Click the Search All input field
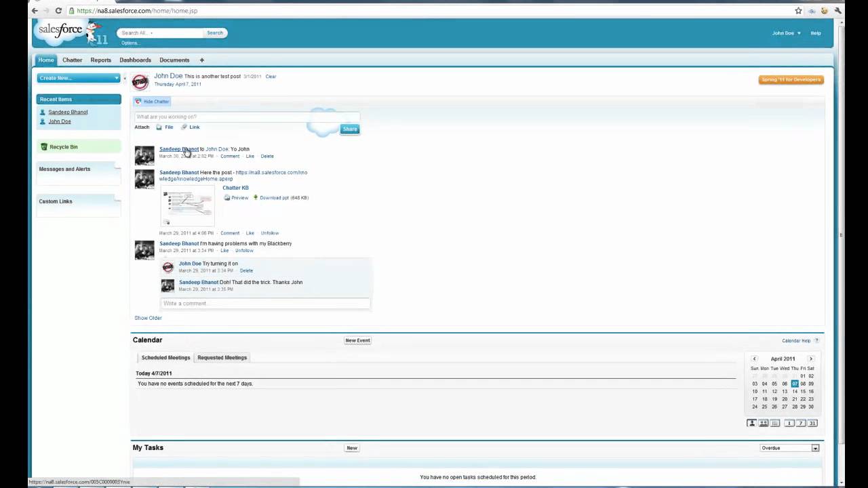This screenshot has width=868, height=488. click(161, 33)
